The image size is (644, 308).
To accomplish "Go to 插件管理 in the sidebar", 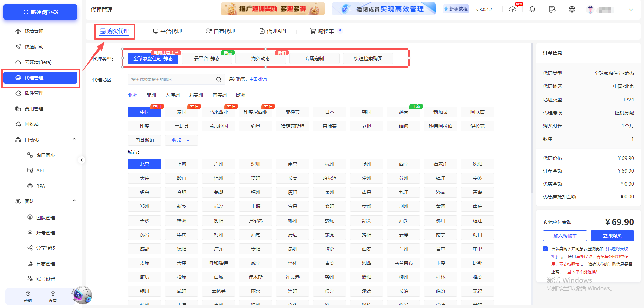I will tap(34, 93).
